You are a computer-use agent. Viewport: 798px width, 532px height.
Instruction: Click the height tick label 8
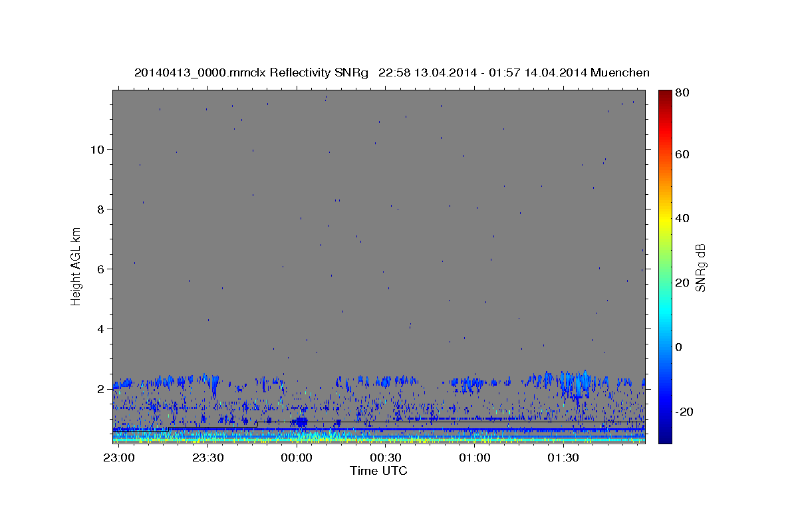coord(101,209)
